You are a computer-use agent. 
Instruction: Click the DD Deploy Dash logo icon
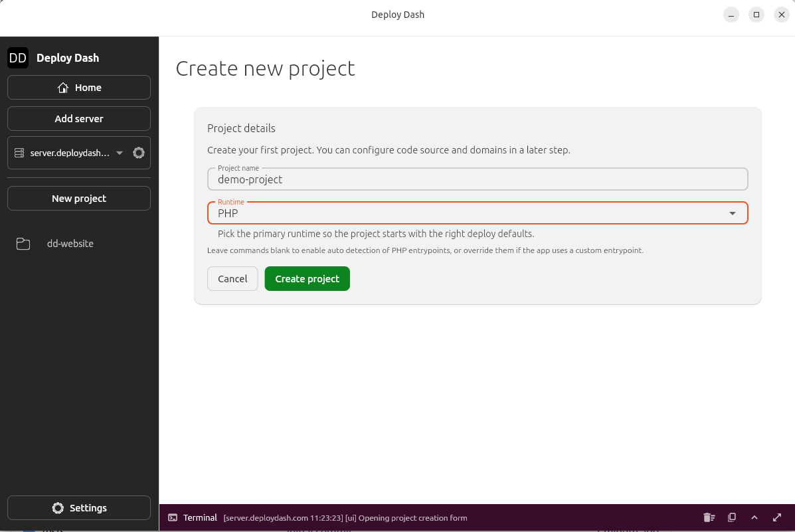pos(18,58)
